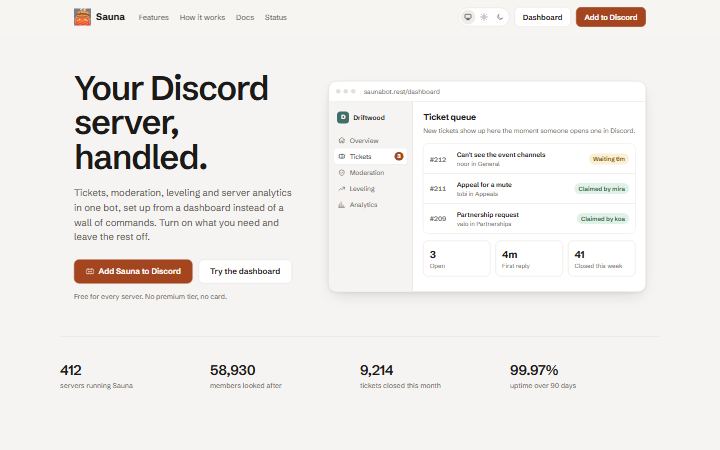Click Add Sauna to Discord button
The height and width of the screenshot is (450, 720).
(x=133, y=271)
